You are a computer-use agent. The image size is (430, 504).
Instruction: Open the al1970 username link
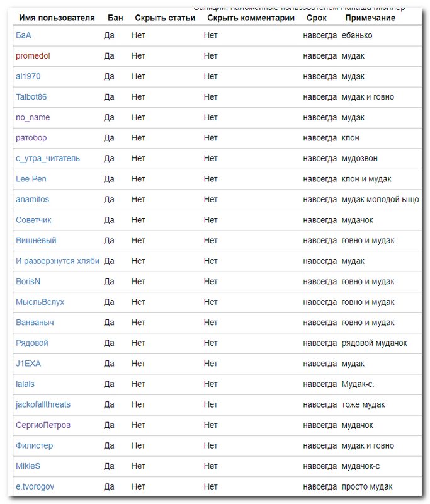tap(28, 76)
